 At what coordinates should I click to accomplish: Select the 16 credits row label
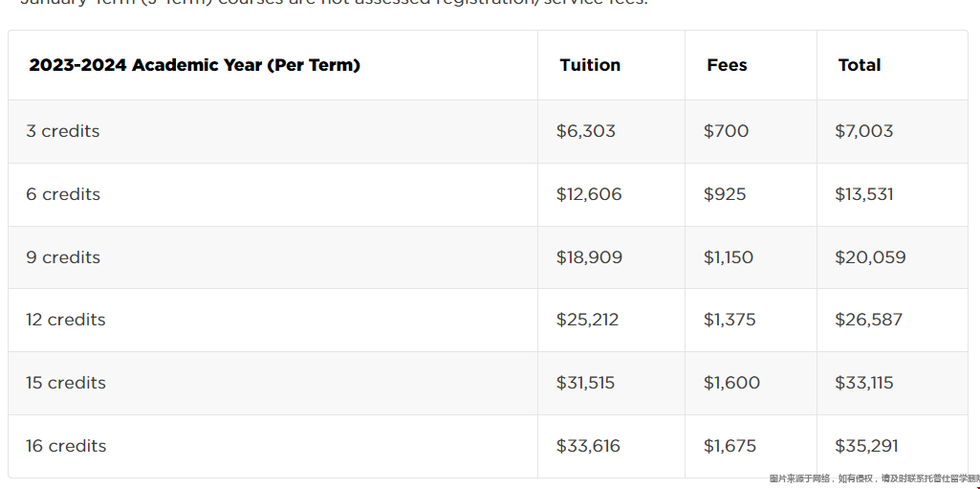click(66, 446)
